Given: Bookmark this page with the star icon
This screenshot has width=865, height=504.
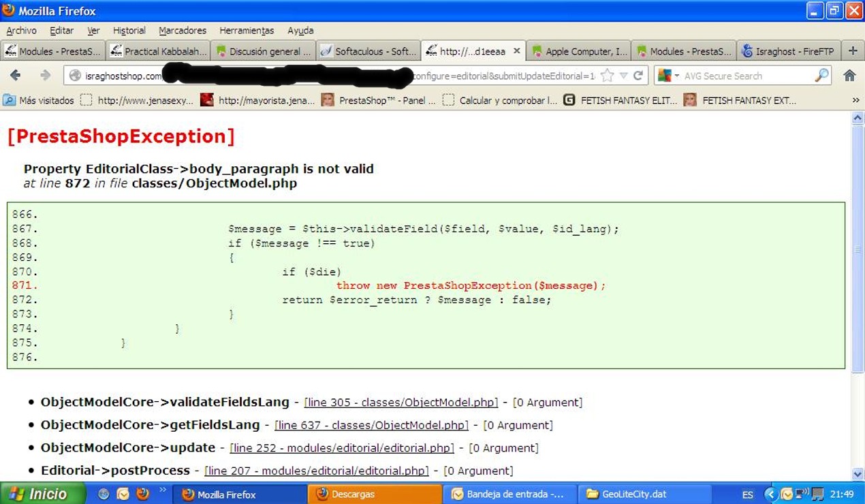Looking at the screenshot, I should pyautogui.click(x=607, y=76).
